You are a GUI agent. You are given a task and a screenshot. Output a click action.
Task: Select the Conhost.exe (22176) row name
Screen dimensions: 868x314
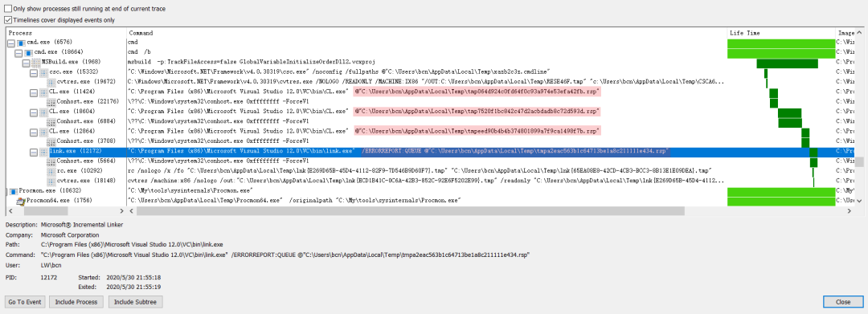[x=88, y=102]
